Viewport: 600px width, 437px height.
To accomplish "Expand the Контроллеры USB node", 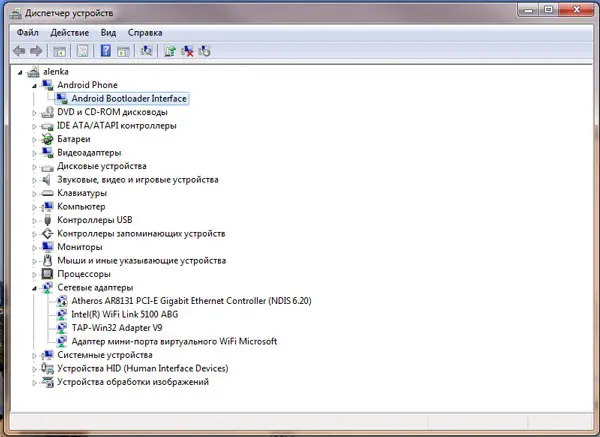I will [x=34, y=221].
